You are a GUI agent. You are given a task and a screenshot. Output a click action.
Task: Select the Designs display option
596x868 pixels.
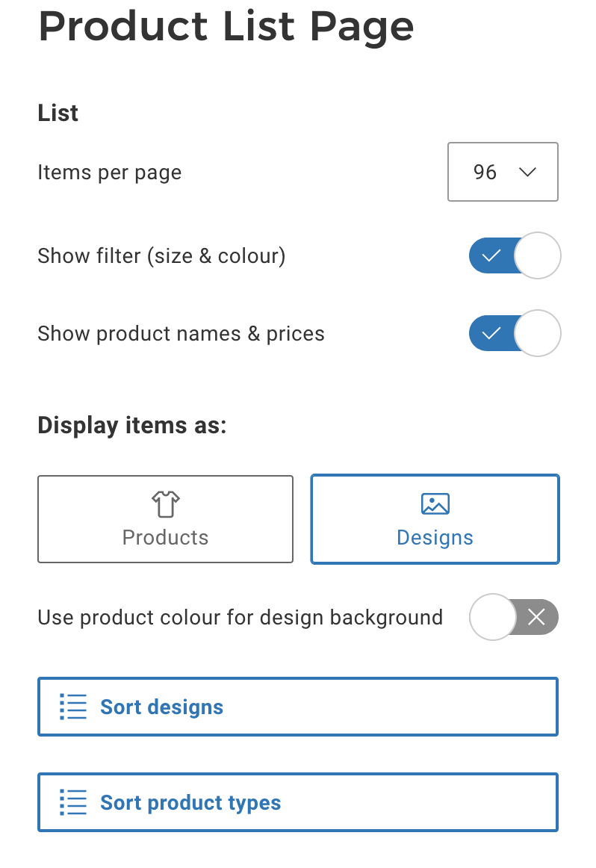435,519
